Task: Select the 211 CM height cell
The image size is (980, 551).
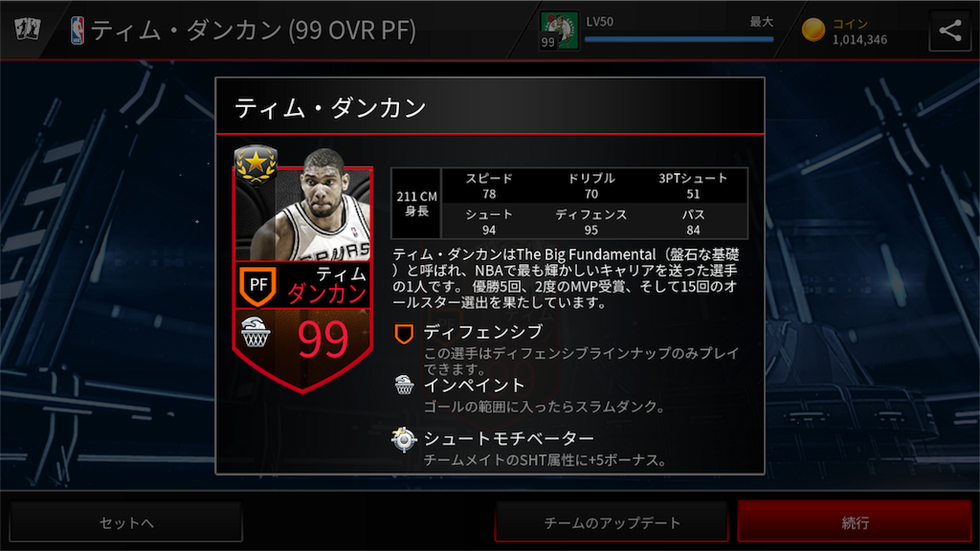Action: 416,204
